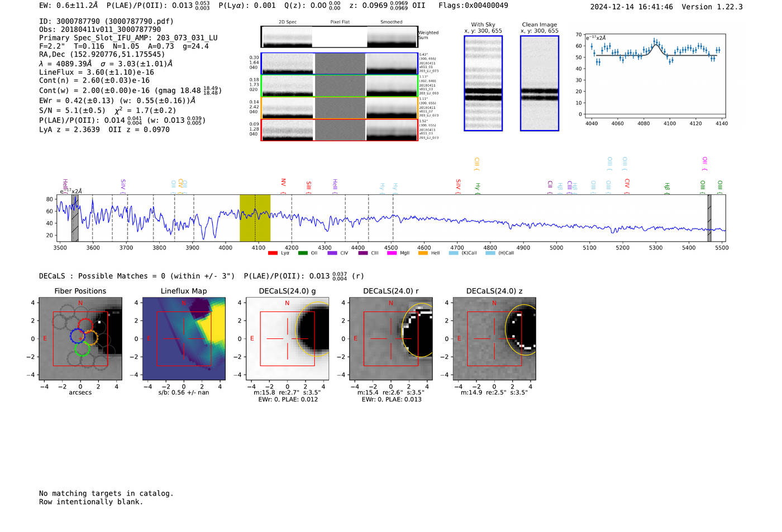The image size is (782, 532).
Task: View the DECaLS z-band image
Action: [494, 339]
